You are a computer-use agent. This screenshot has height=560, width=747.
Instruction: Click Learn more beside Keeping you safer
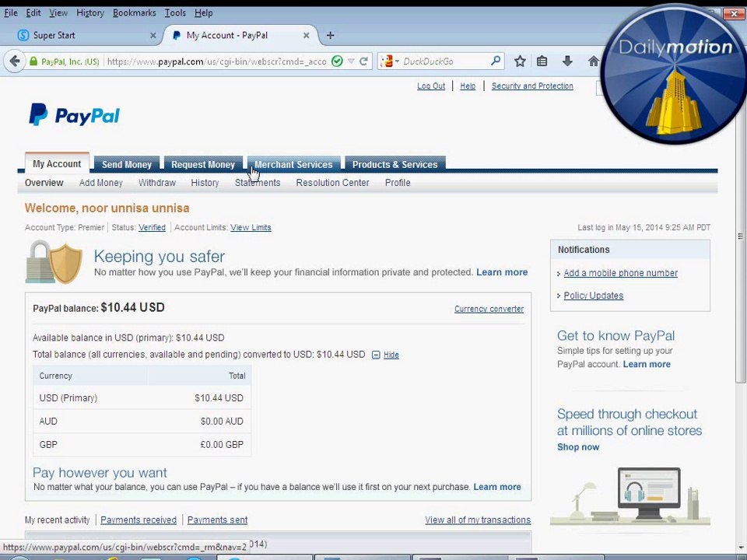point(502,272)
